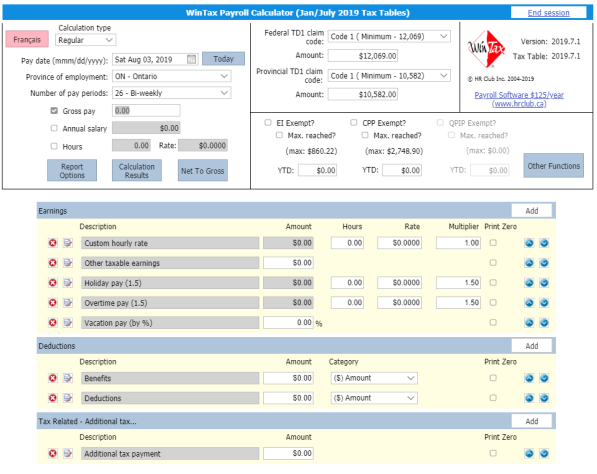Open Report Options
This screenshot has height=474, width=597.
tap(72, 171)
